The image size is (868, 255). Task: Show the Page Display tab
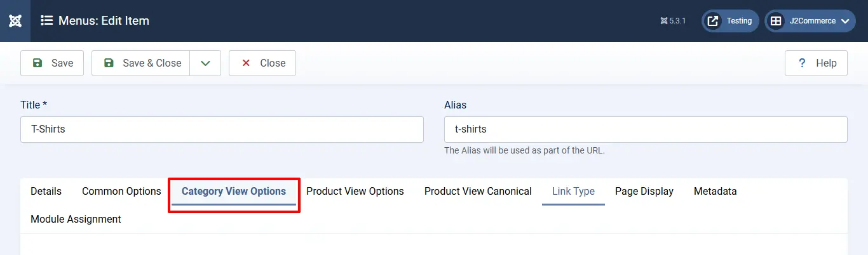tap(644, 192)
